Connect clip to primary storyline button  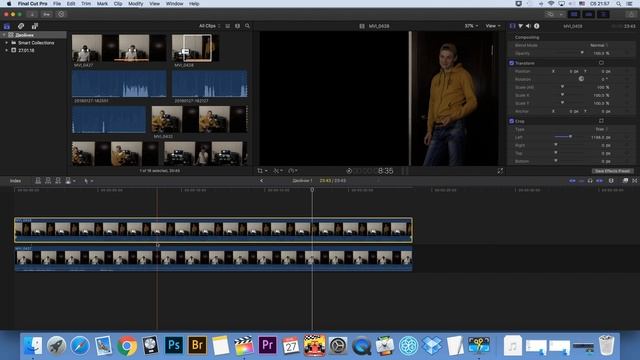pos(38,181)
